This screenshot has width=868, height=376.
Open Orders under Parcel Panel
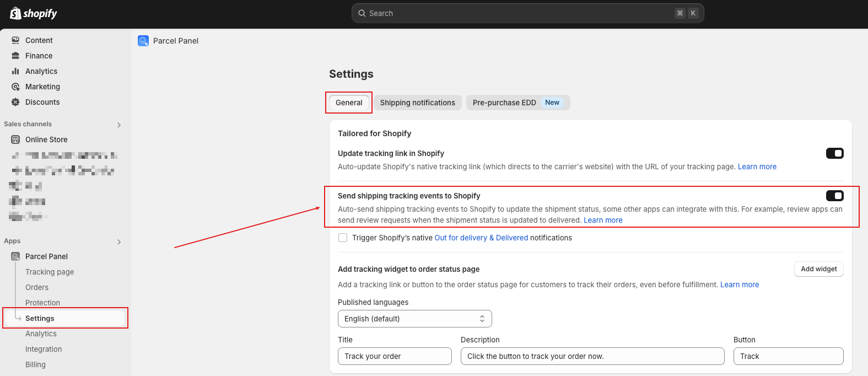click(37, 287)
